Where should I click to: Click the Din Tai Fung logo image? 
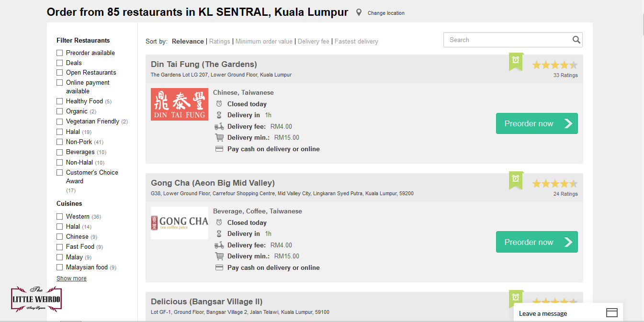coord(180,104)
